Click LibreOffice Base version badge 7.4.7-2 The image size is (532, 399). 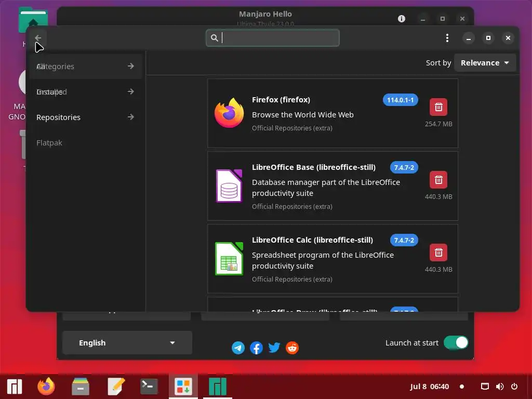pyautogui.click(x=404, y=168)
